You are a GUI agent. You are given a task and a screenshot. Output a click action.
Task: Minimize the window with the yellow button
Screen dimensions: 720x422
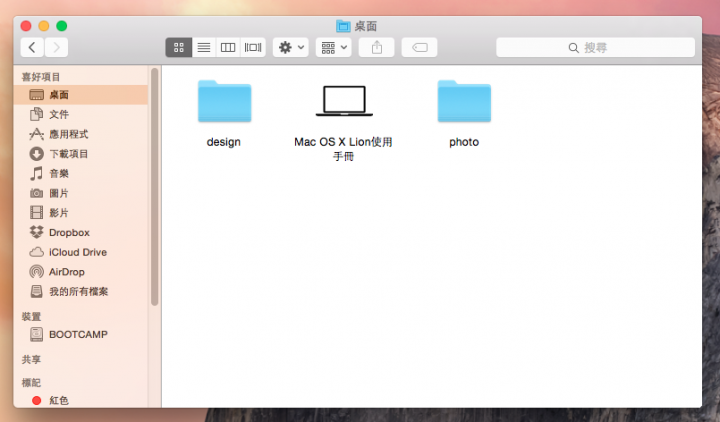click(44, 26)
